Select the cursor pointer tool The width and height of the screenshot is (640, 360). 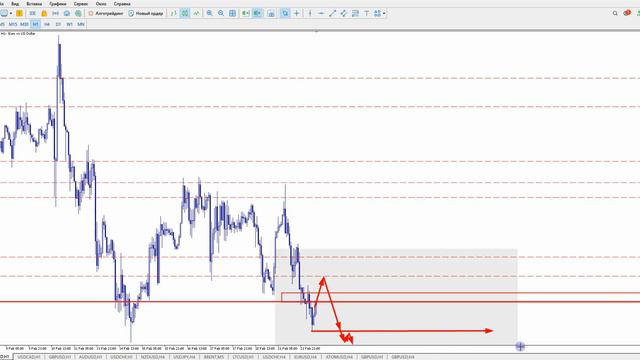pos(285,13)
